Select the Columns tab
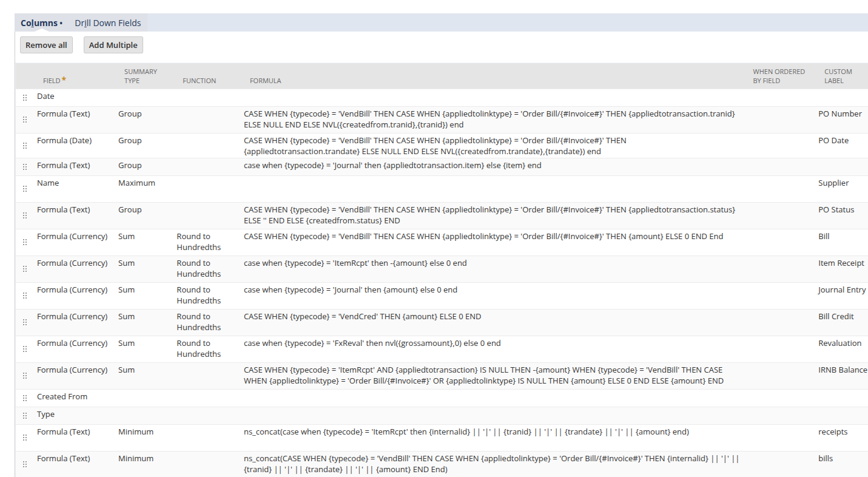This screenshot has width=868, height=477. tap(39, 23)
